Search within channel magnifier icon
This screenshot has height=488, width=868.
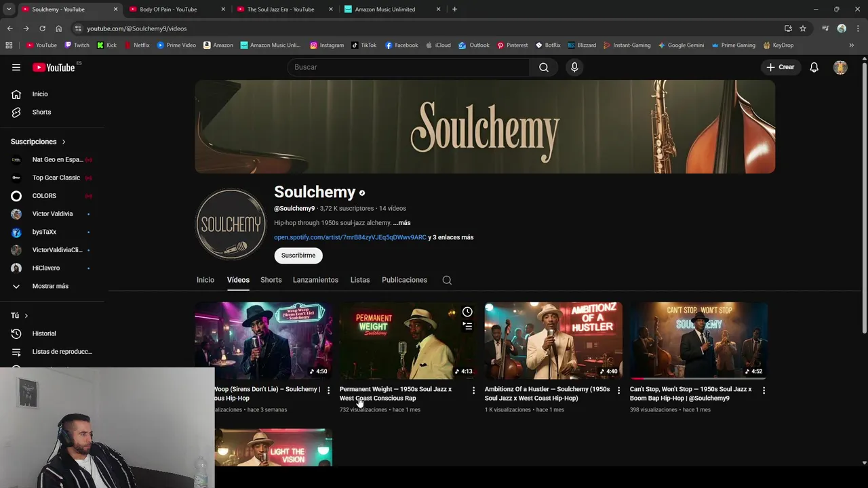point(447,280)
